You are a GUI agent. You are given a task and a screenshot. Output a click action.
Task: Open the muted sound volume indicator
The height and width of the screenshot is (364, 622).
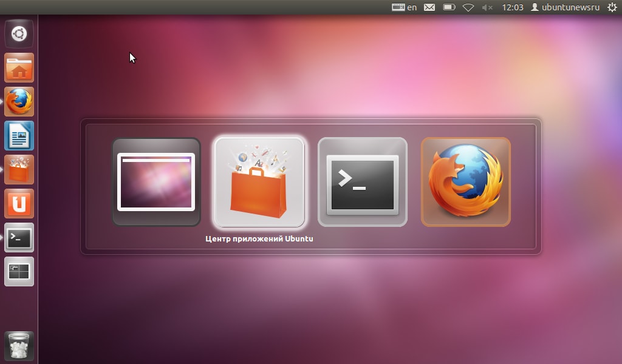pos(487,7)
